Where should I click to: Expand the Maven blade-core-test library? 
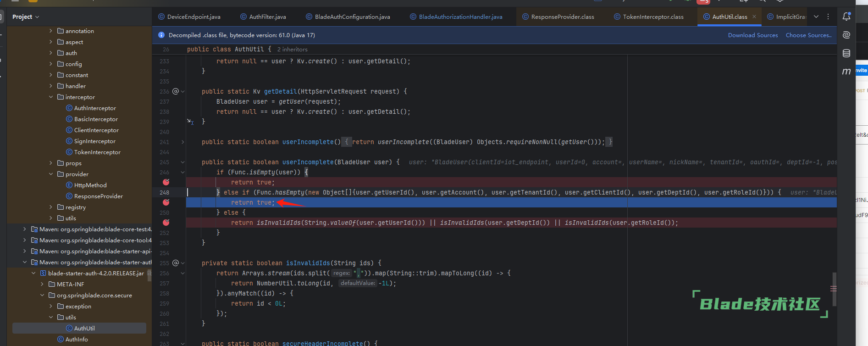[25, 229]
